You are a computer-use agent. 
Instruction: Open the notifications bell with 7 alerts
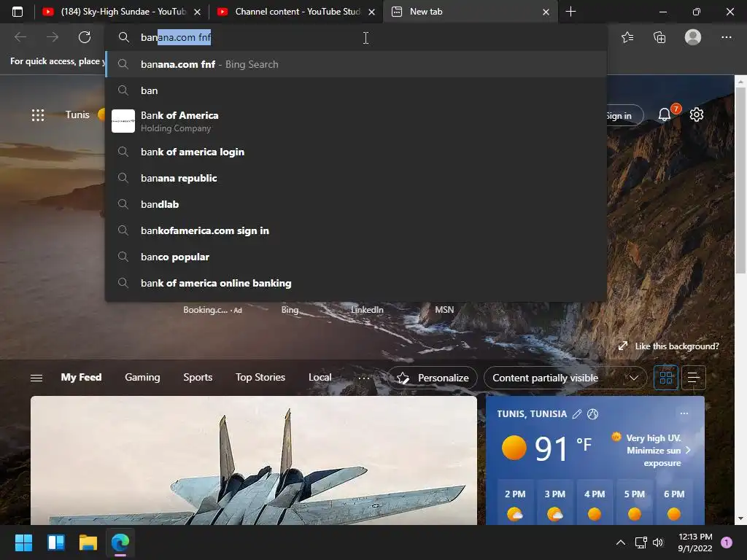[665, 114]
